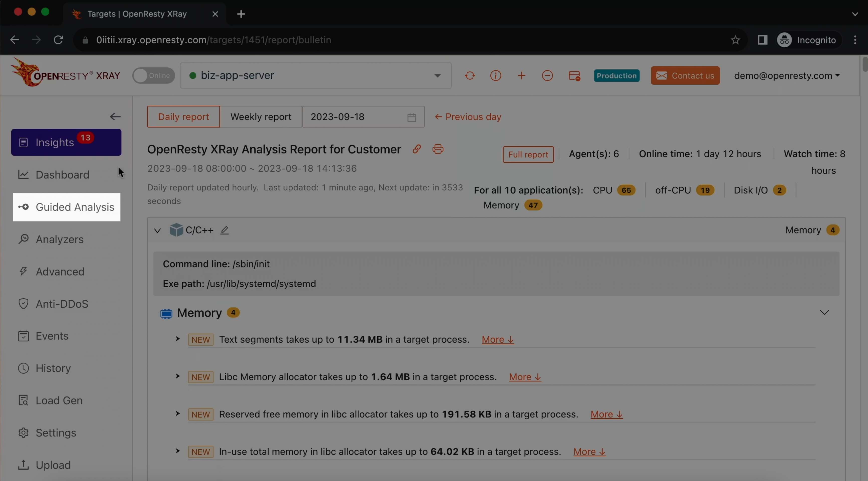Open a new browser tab
The height and width of the screenshot is (481, 868).
click(x=241, y=14)
